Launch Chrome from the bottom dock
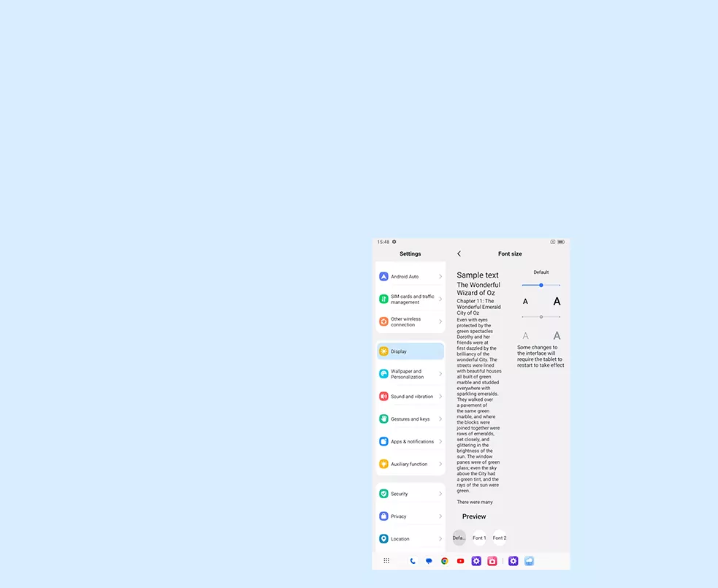Image resolution: width=718 pixels, height=588 pixels. point(444,561)
